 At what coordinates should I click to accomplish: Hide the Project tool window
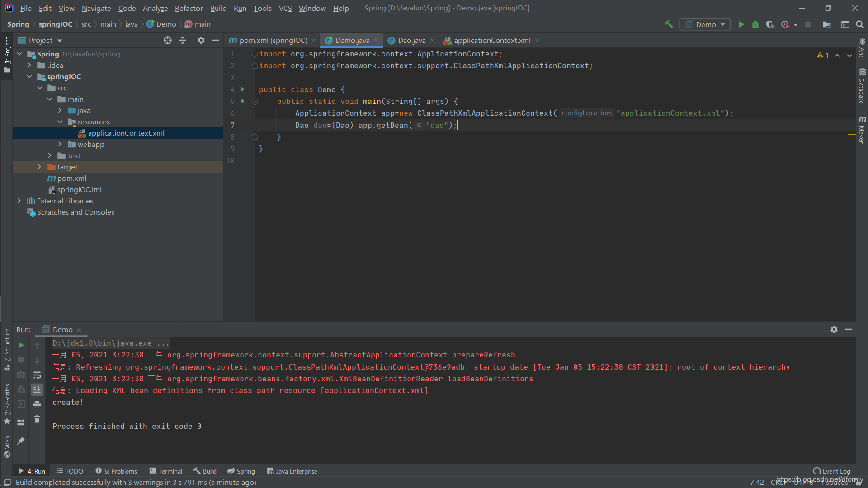coord(216,40)
